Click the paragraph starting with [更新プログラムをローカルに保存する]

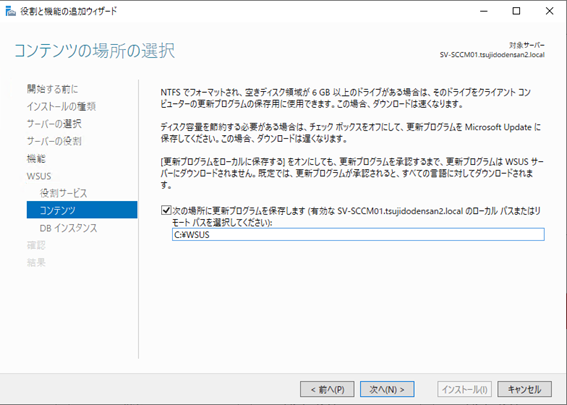pyautogui.click(x=352, y=173)
